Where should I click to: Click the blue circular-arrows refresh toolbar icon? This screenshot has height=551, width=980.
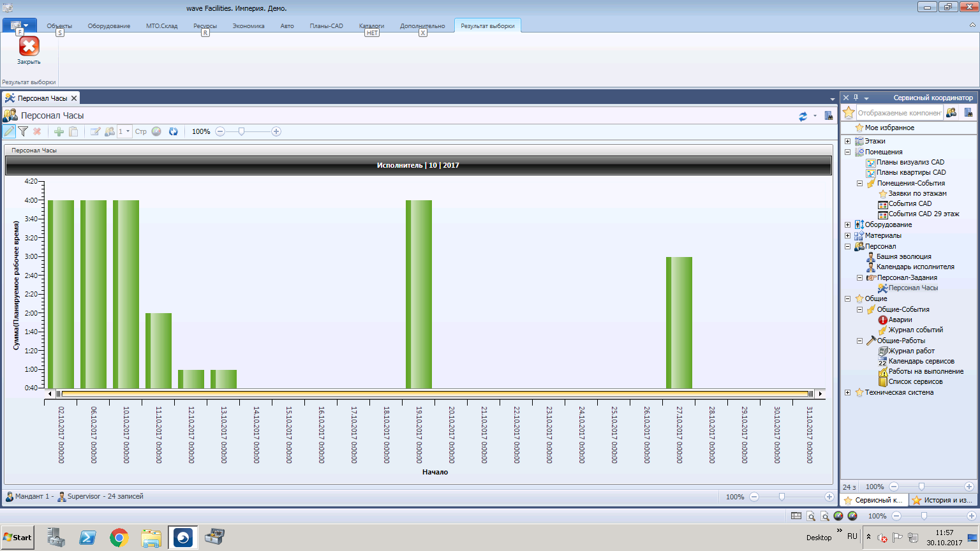[x=173, y=131]
